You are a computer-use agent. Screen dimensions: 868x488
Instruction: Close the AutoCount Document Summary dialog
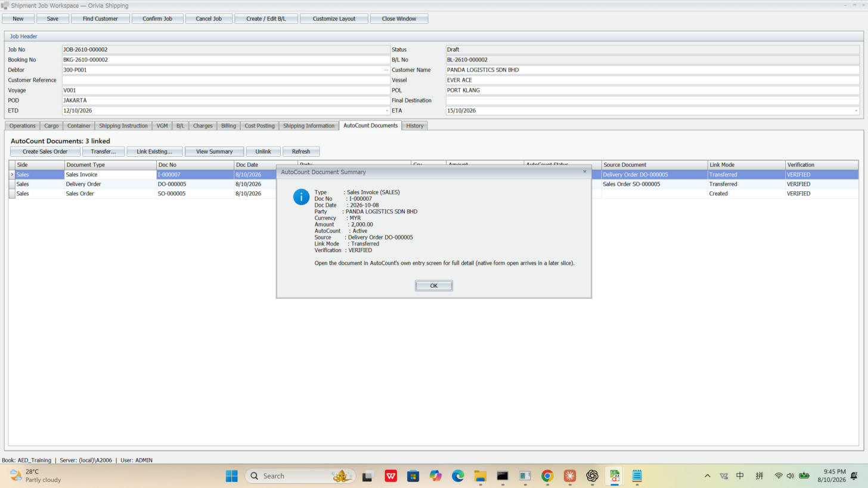(x=584, y=172)
